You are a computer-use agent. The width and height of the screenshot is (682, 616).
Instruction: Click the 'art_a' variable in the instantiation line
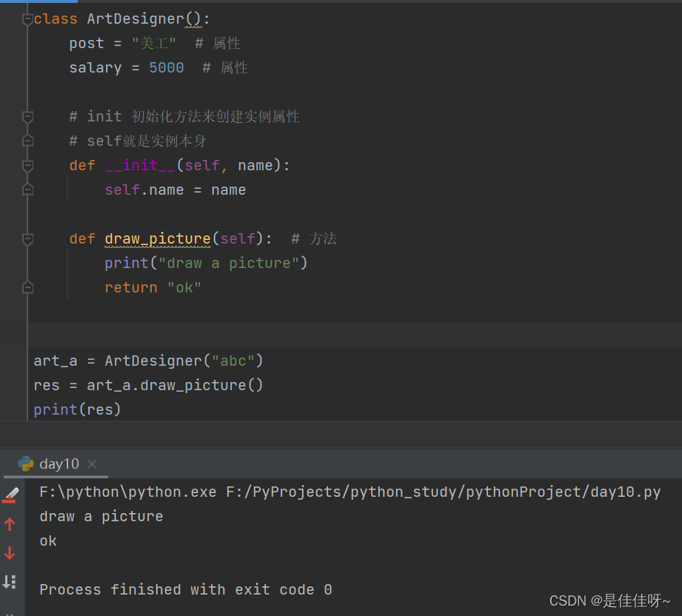[56, 361]
